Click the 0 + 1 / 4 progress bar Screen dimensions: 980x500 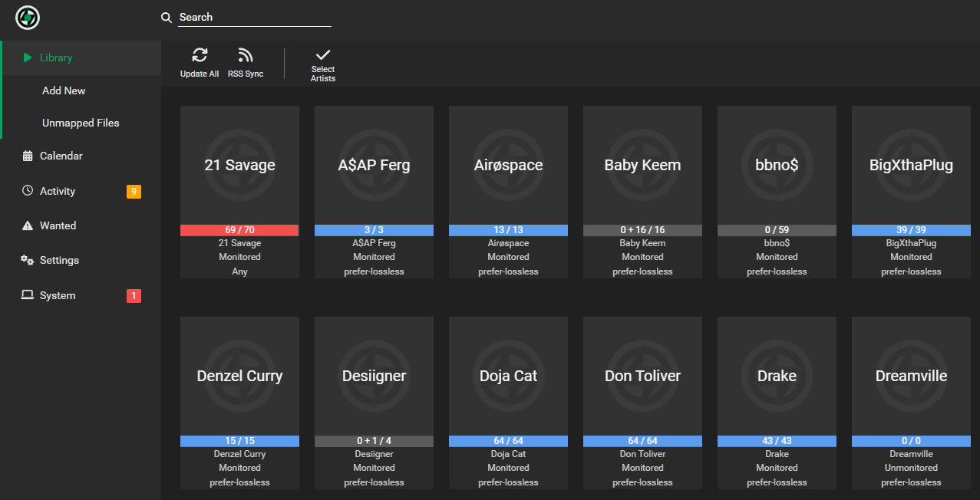pyautogui.click(x=374, y=441)
